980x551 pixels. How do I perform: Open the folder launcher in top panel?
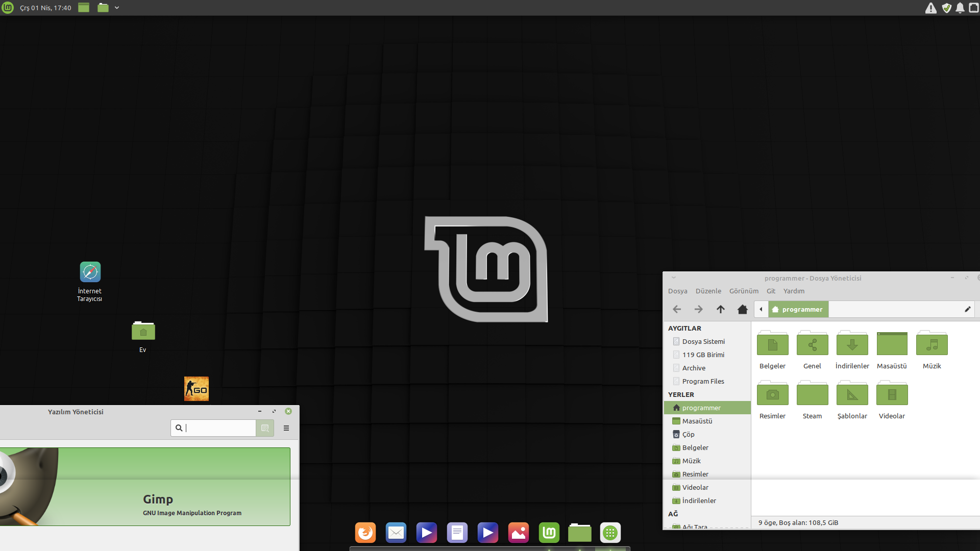pos(103,8)
